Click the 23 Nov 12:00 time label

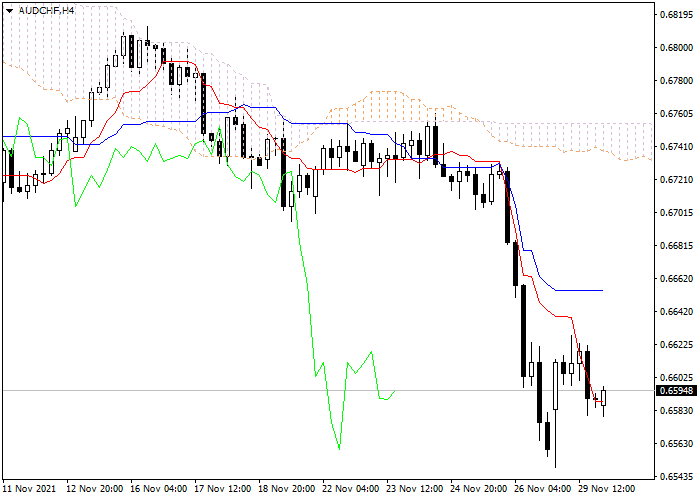click(x=415, y=489)
